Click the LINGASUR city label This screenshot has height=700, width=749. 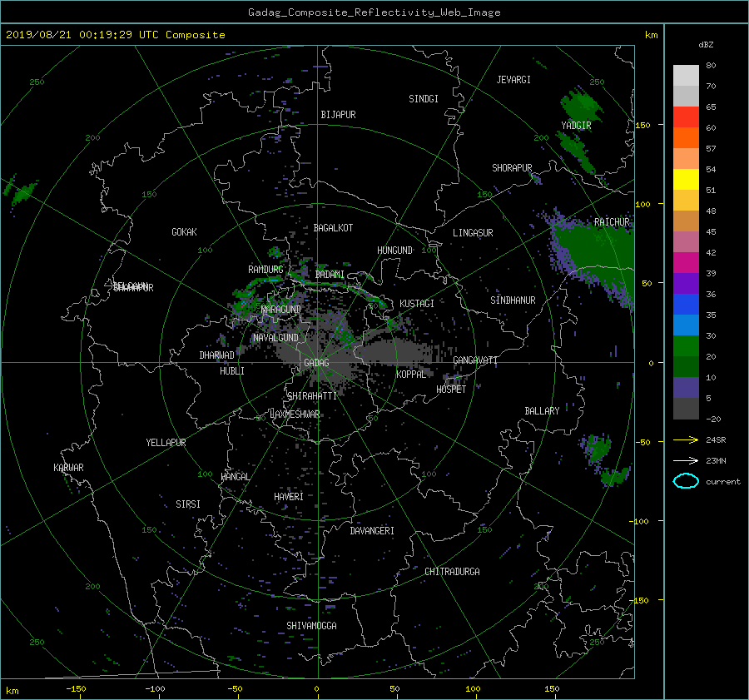click(473, 233)
